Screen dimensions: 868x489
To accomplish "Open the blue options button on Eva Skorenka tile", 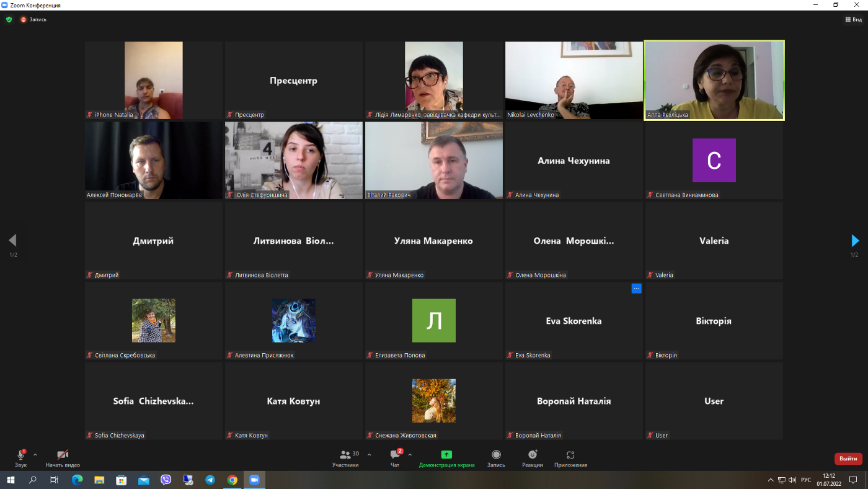I will click(x=636, y=289).
